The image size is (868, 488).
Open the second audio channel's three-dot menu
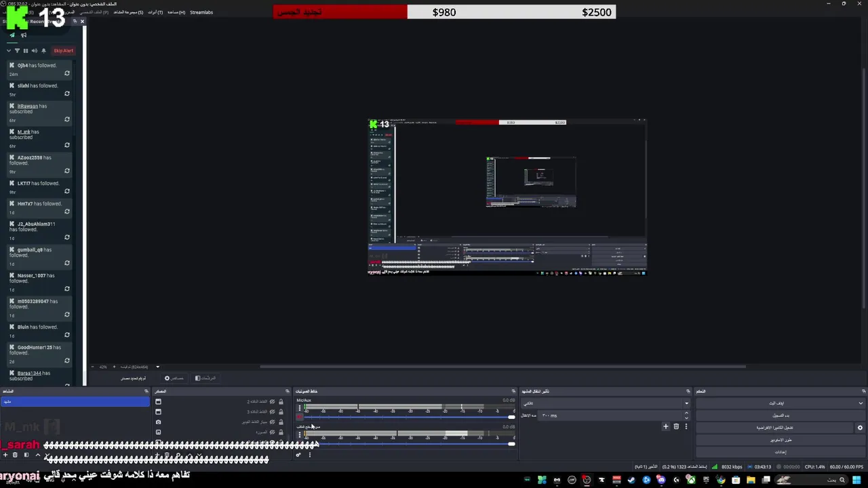(x=300, y=434)
